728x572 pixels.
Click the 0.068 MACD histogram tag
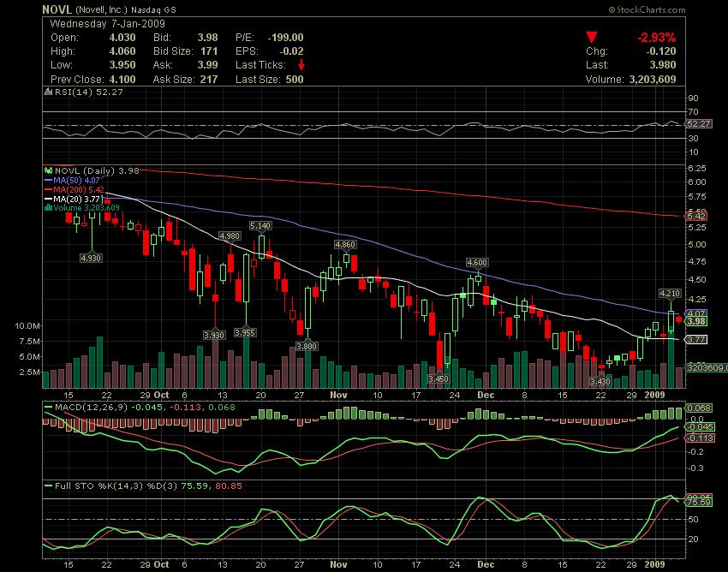tap(699, 408)
